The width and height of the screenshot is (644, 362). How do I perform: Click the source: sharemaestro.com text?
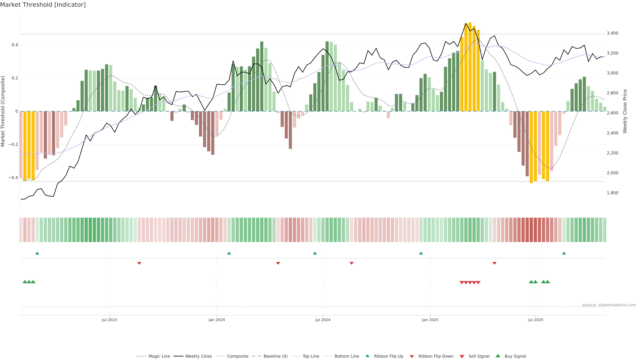click(x=609, y=305)
